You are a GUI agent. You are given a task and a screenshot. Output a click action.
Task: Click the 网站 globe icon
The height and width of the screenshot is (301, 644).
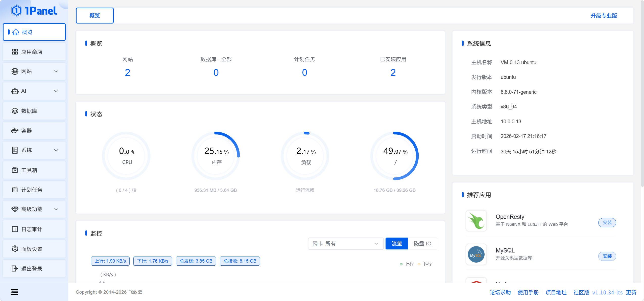pyautogui.click(x=15, y=71)
